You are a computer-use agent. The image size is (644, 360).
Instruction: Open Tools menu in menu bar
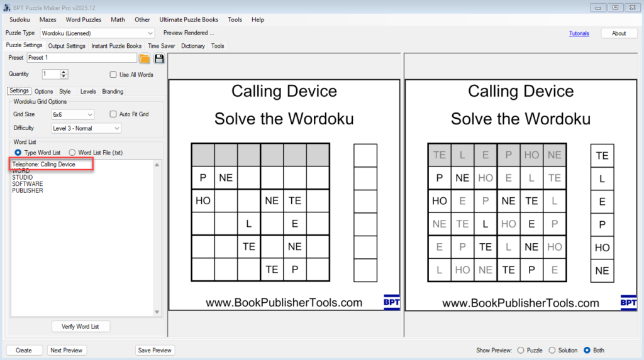pyautogui.click(x=235, y=19)
